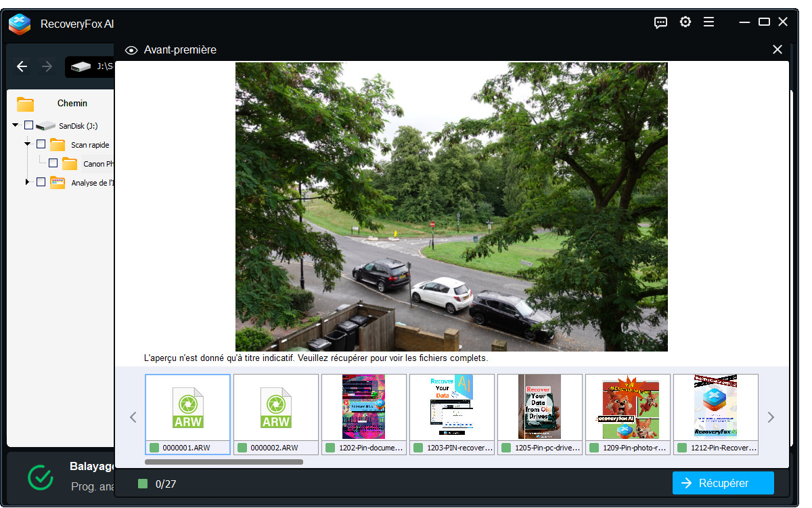Click the SanDisk drive icon in path bar
The image size is (812, 508).
pos(81,66)
